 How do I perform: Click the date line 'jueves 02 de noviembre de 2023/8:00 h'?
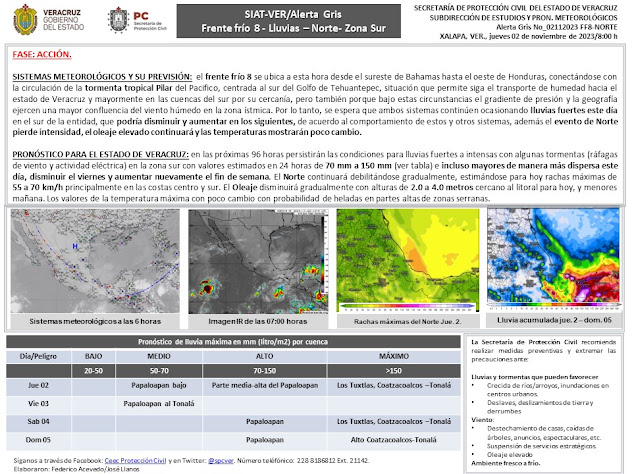553,36
